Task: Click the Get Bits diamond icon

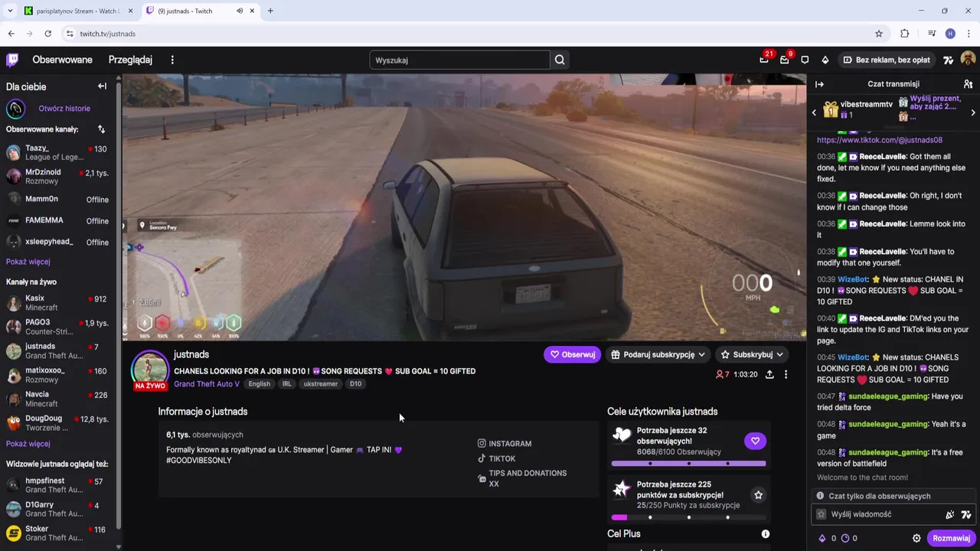Action: coord(825,60)
